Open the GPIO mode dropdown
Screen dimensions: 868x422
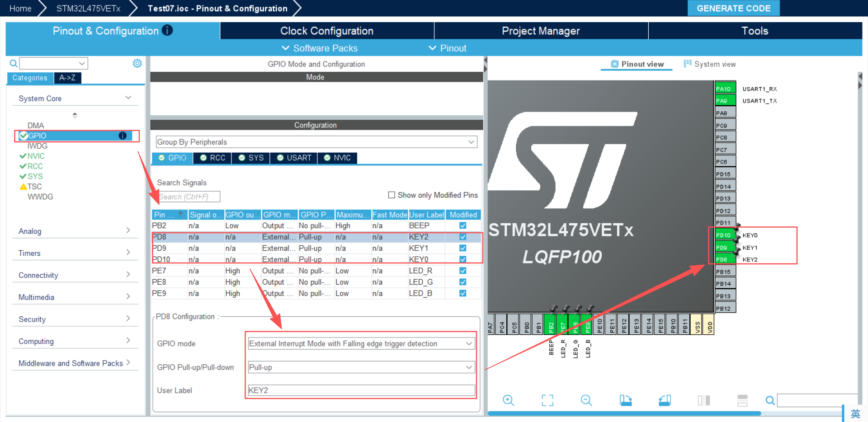coord(361,343)
